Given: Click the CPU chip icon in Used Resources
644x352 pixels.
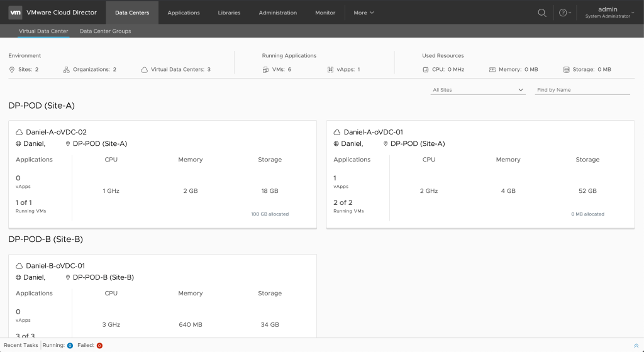Looking at the screenshot, I should (x=426, y=70).
